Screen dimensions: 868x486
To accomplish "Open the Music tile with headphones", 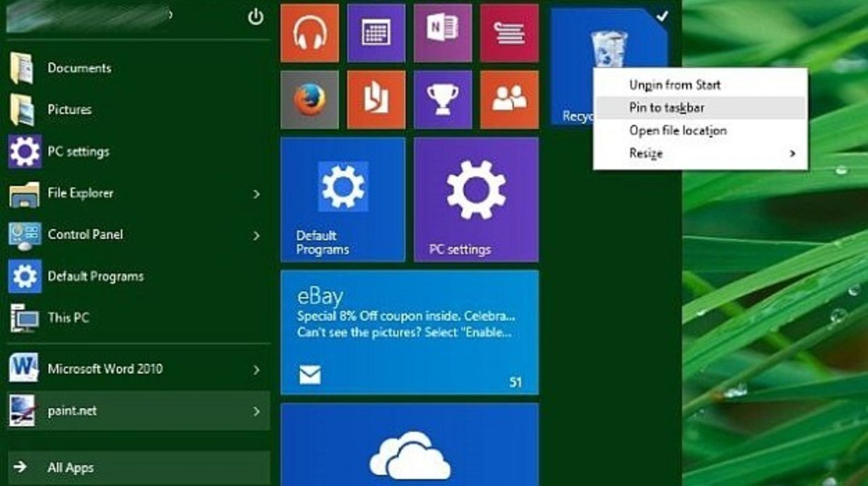I will pos(310,33).
